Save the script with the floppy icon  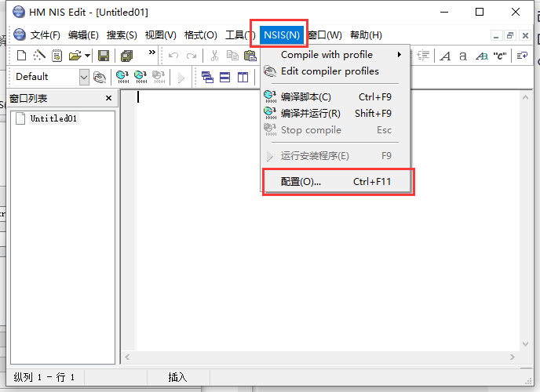(x=104, y=56)
